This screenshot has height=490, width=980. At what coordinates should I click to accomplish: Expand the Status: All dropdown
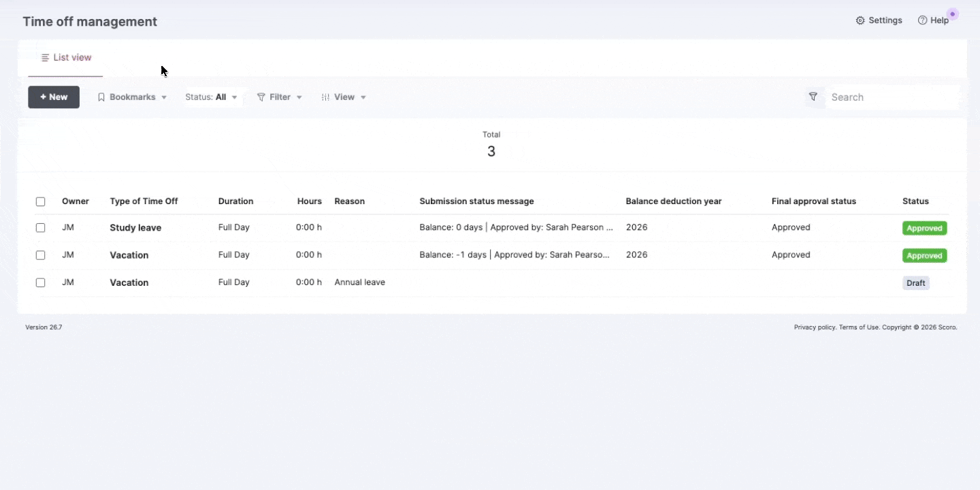click(212, 97)
